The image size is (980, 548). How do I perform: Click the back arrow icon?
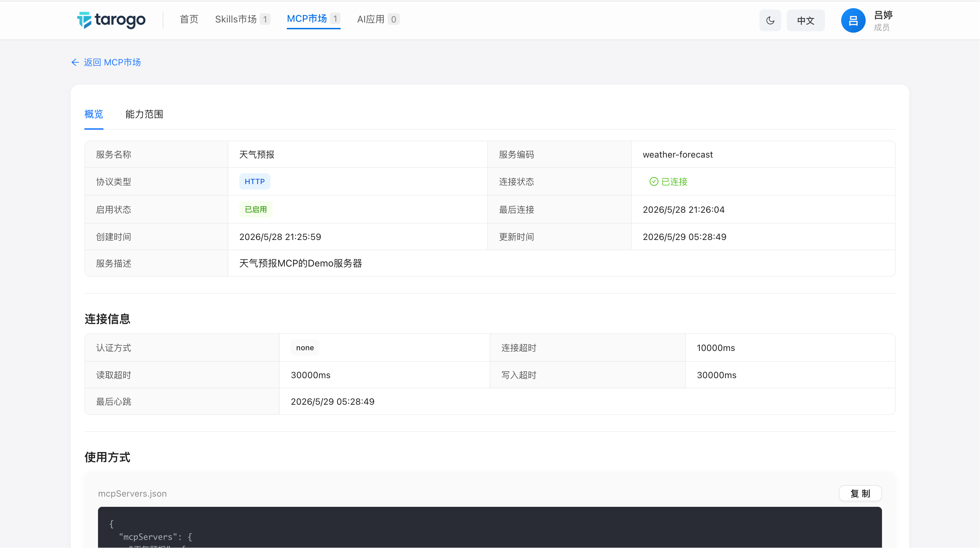[75, 62]
